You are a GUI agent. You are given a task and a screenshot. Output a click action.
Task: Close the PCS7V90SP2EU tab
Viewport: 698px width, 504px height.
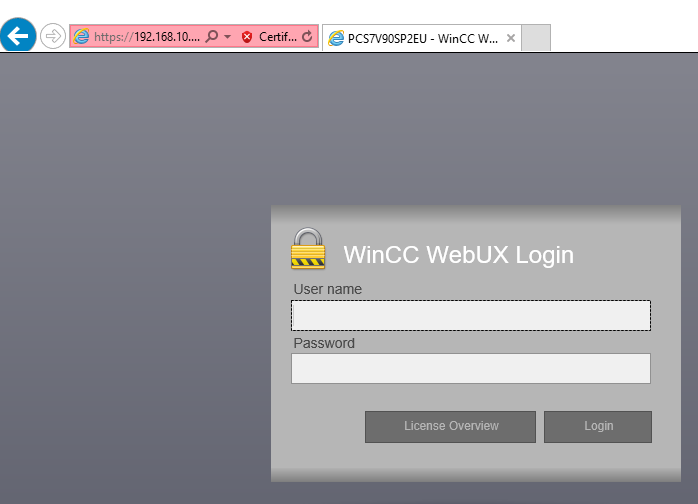[x=511, y=38]
